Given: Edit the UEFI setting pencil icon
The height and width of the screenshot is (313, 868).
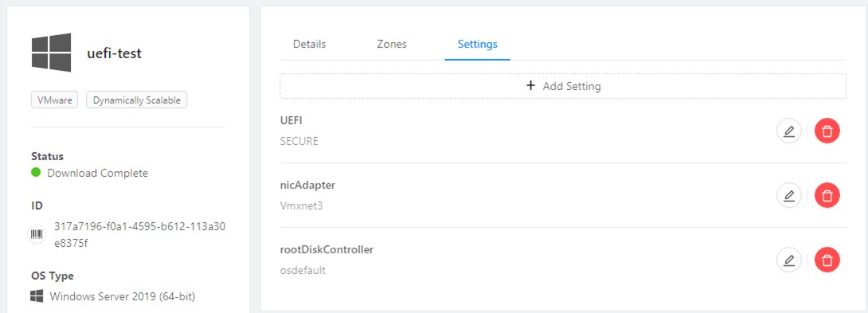Looking at the screenshot, I should click(x=789, y=131).
